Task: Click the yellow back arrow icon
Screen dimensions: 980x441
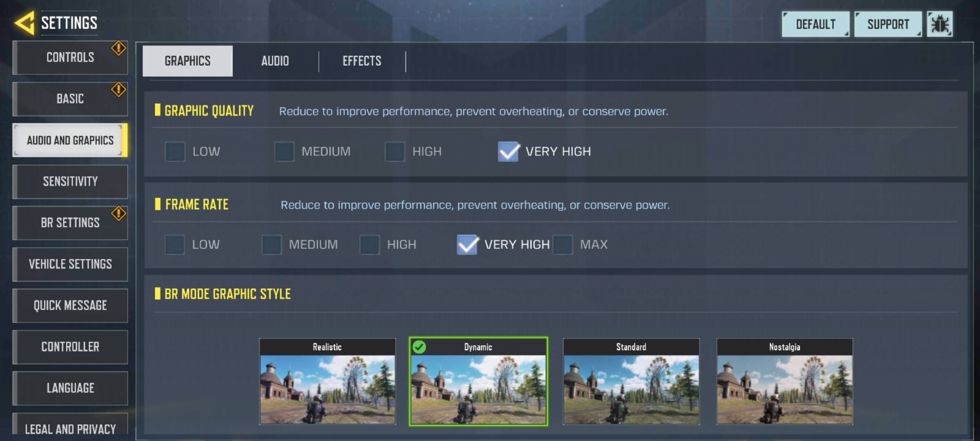Action: click(24, 23)
